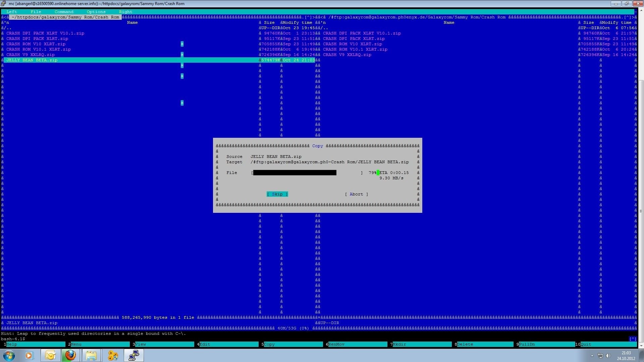Click the PuTTY title bar icon
Screen dimensions: 644x362
tap(3, 3)
